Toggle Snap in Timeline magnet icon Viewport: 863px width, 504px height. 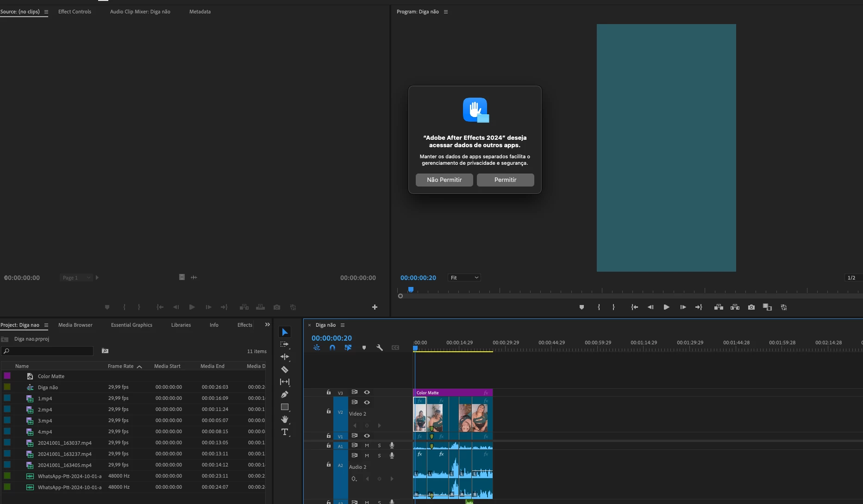coord(332,348)
